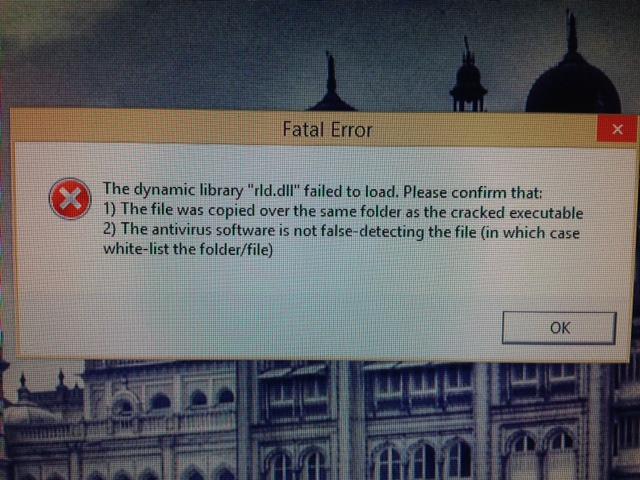640x480 pixels.
Task: Click the "1)" list number
Action: [x=109, y=209]
